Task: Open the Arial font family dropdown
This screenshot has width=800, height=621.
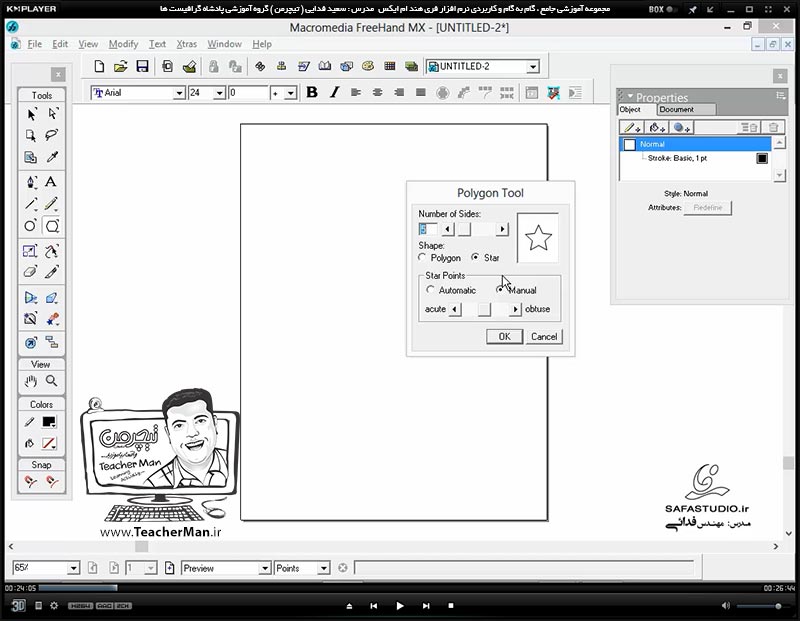Action: click(x=179, y=93)
